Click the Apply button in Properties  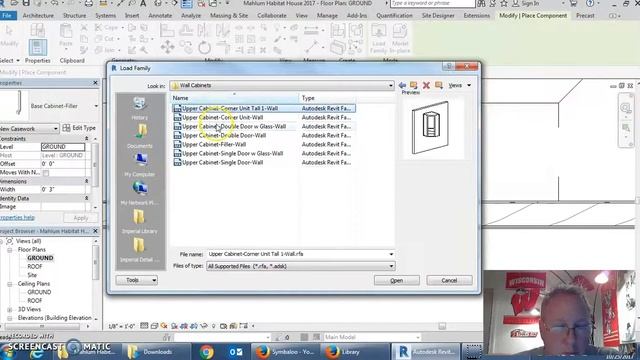tap(80, 218)
